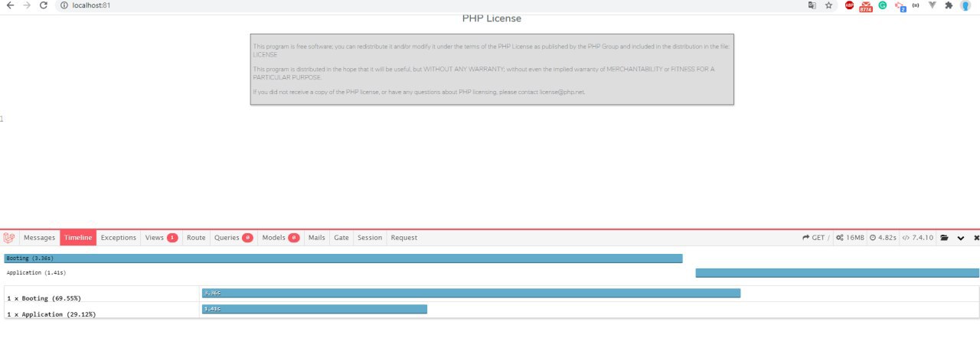Click the 4.82s request duration indicator
Image resolution: width=980 pixels, height=364 pixels.
[x=883, y=238]
